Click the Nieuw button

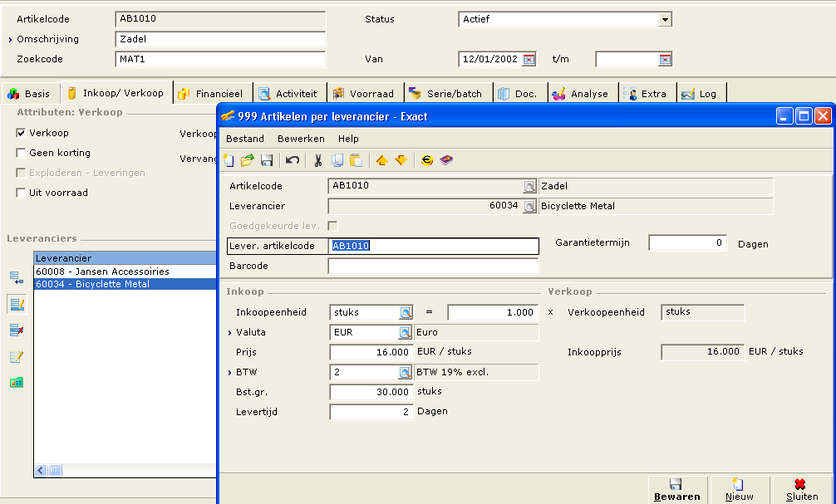(x=739, y=490)
